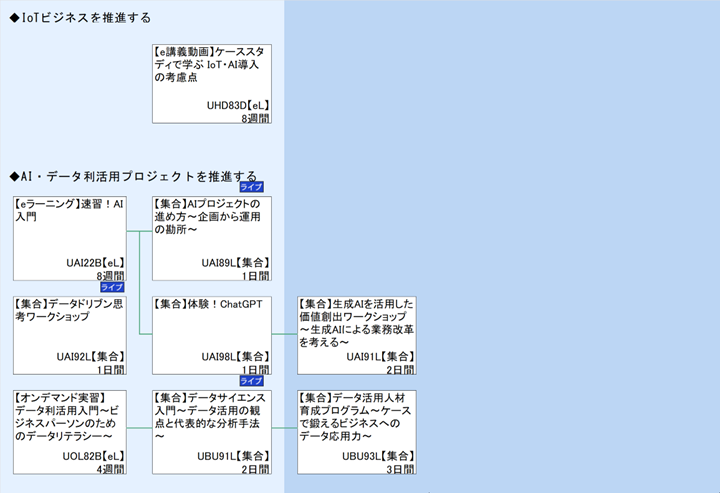Open the データ活用人材育成プログラム course
The image size is (720, 493).
[x=356, y=431]
